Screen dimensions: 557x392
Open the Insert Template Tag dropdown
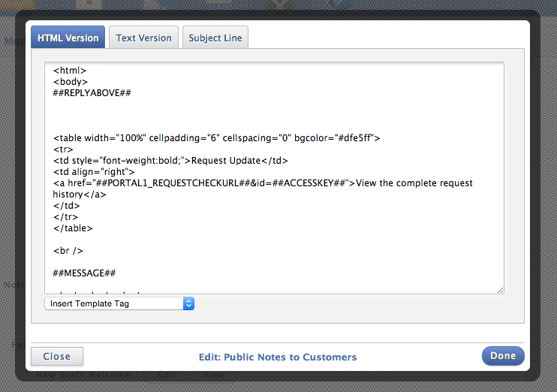pos(119,303)
